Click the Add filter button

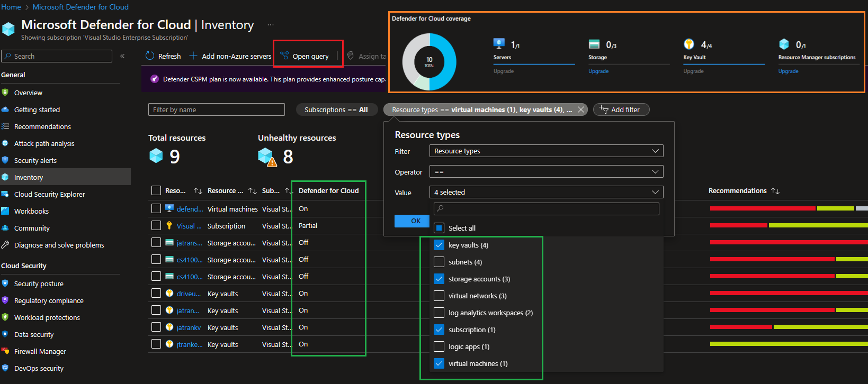(x=621, y=109)
